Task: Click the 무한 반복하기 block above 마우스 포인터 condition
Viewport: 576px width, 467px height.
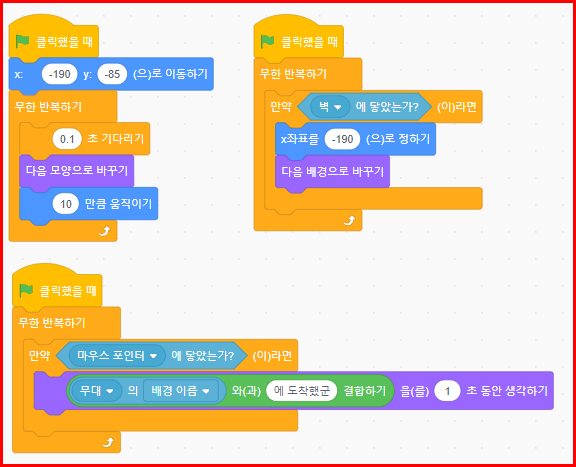Action: pyautogui.click(x=52, y=323)
